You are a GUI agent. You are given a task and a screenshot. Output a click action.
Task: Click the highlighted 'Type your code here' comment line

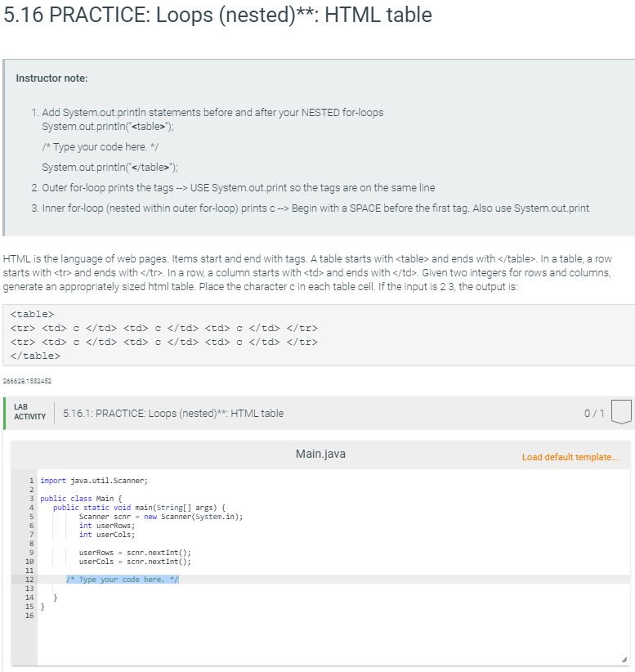(123, 580)
